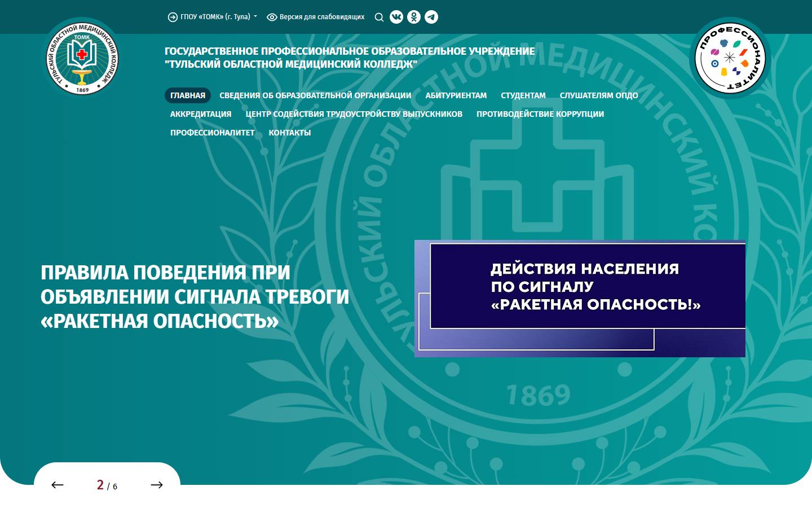Open the VK social network icon
This screenshot has width=812, height=508.
[x=396, y=17]
